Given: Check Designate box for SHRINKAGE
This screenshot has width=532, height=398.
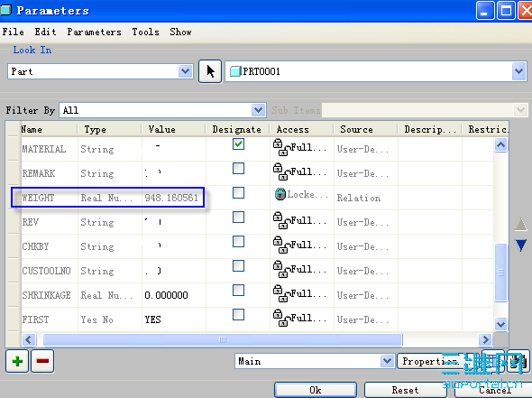Looking at the screenshot, I should pos(239,291).
